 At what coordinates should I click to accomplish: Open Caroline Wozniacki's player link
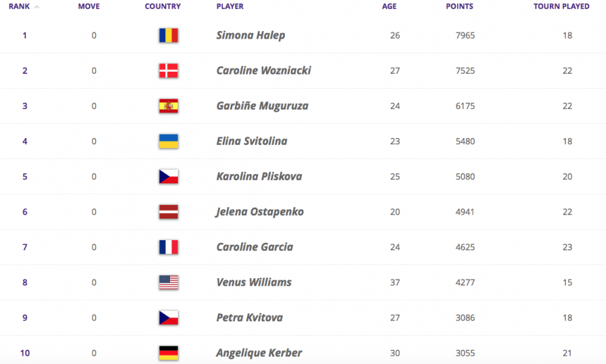tap(263, 70)
